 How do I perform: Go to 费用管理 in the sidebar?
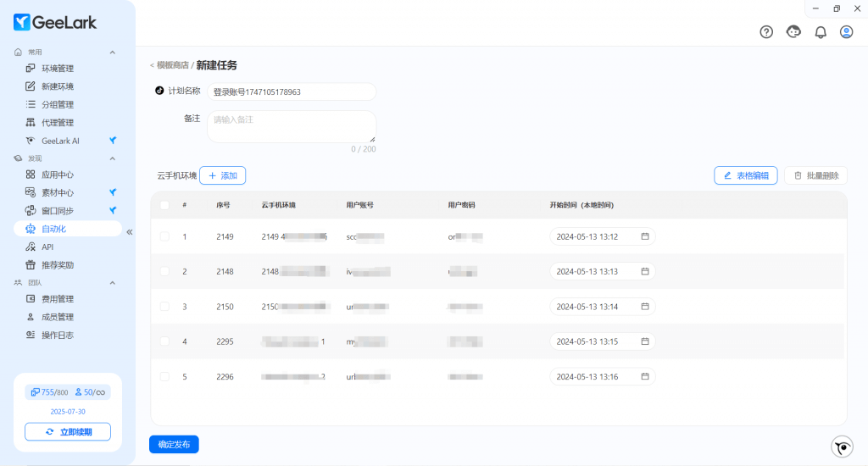(x=58, y=299)
